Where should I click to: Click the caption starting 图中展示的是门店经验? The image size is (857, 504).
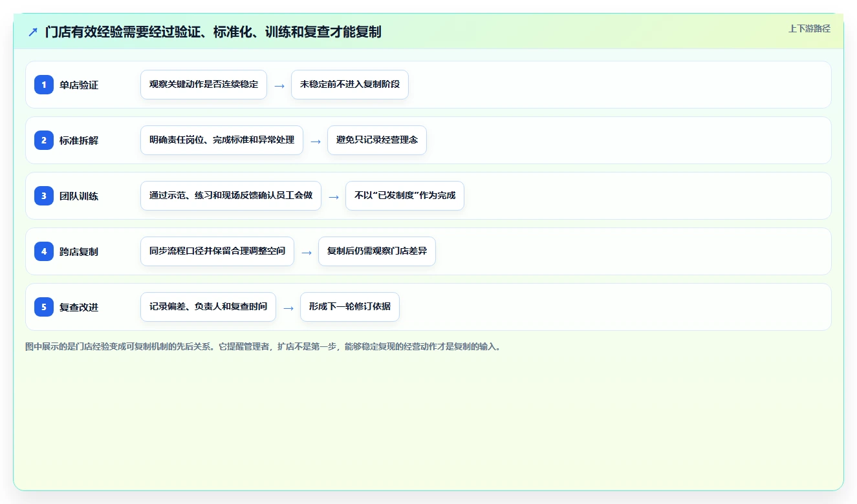click(x=263, y=347)
